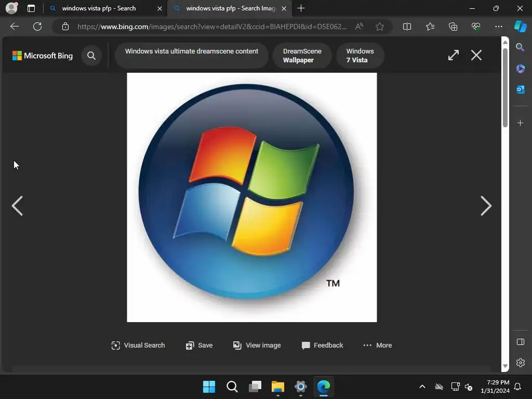Open sidebar settings gear
Viewport: 532px width, 399px height.
(520, 362)
